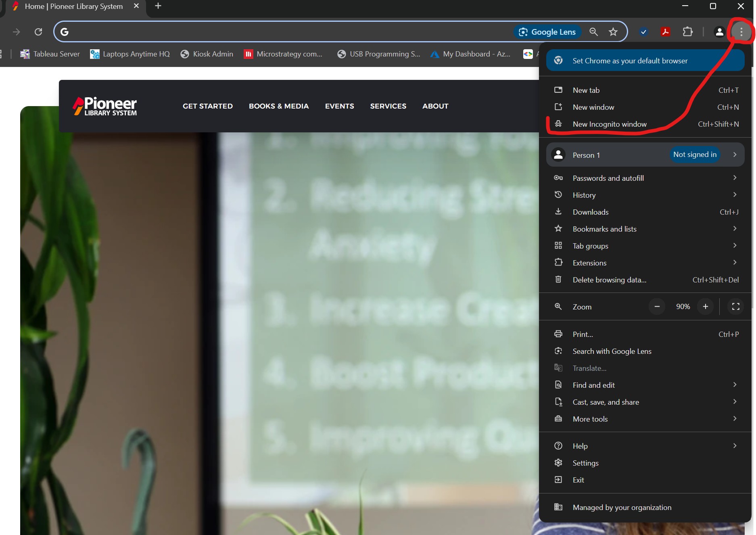
Task: Click the Google Lens button in address bar
Action: coord(547,32)
